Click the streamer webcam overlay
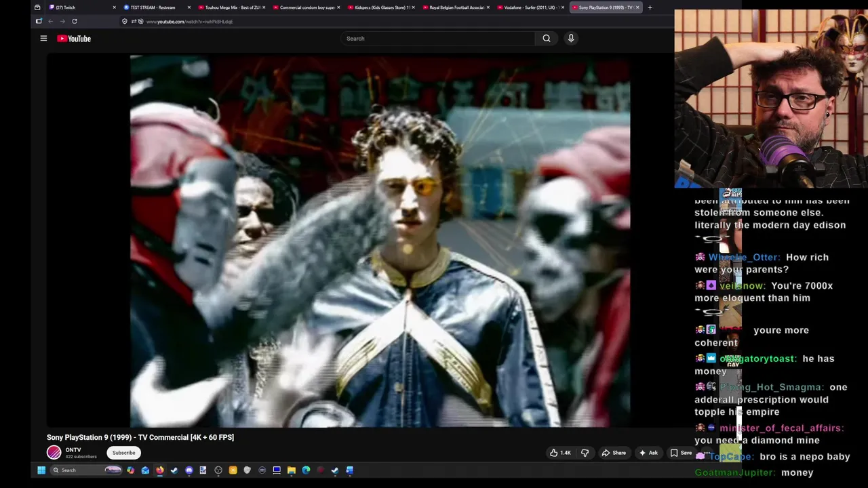Screen dimensions: 868x488 771,99
